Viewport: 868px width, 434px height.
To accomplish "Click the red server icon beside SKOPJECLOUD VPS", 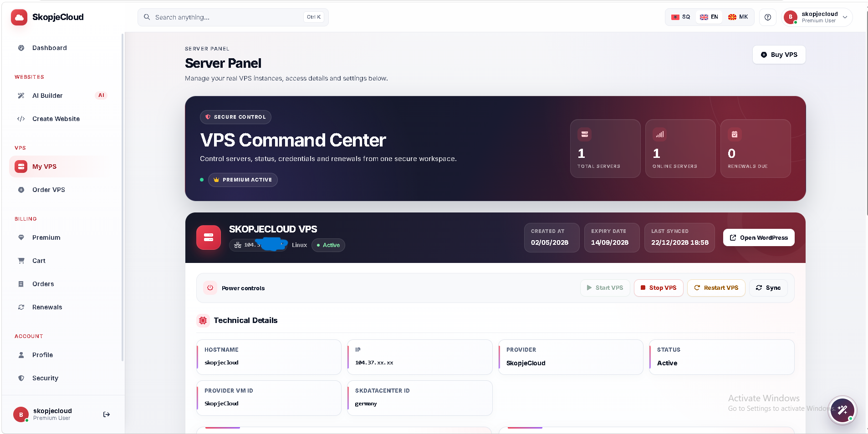I will click(209, 237).
